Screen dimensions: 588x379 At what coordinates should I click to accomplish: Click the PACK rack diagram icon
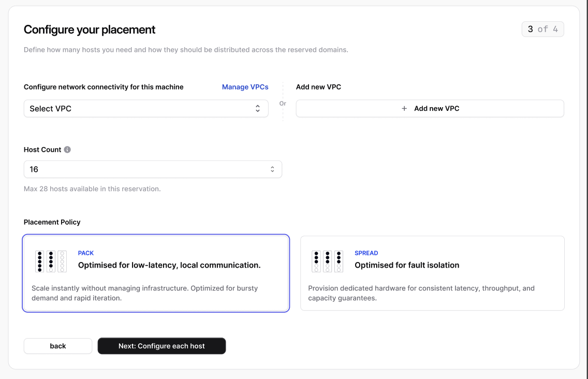point(51,261)
